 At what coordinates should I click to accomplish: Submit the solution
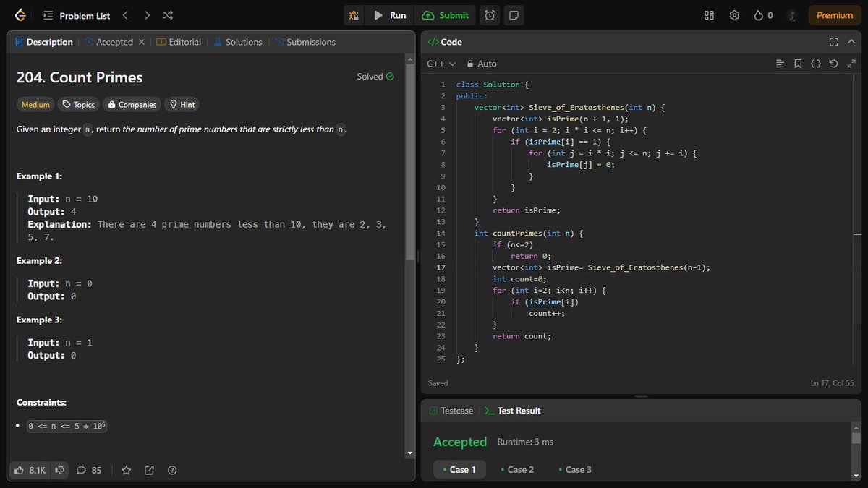tap(446, 15)
